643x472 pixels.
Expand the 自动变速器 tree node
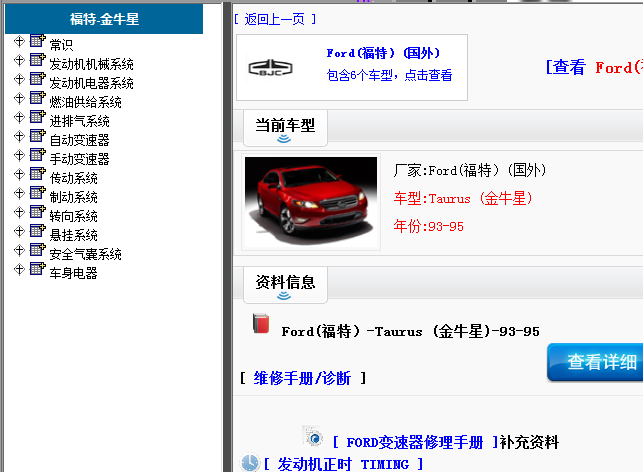coord(19,136)
